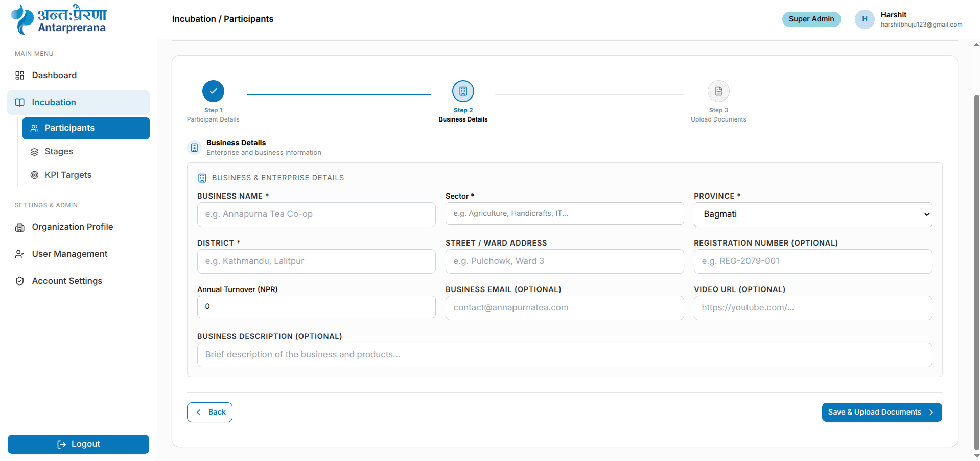Go to User Management
The width and height of the screenshot is (980, 461).
[x=78, y=254]
